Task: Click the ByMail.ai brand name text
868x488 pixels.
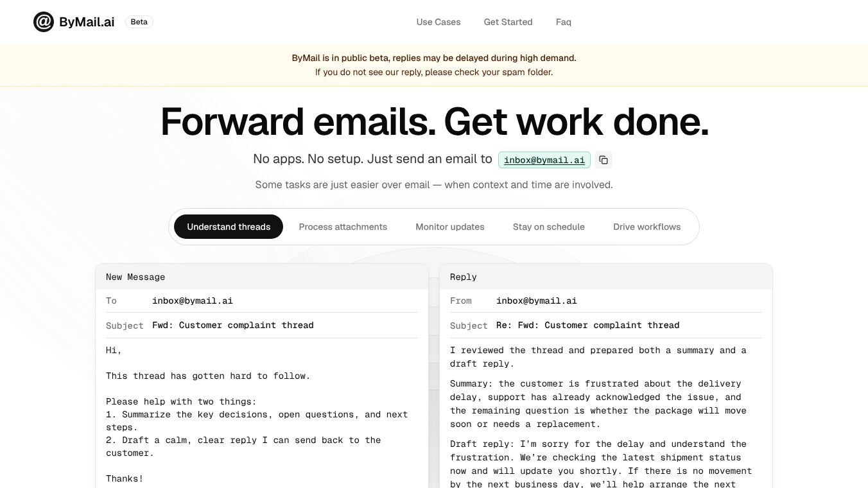Action: coord(87,22)
